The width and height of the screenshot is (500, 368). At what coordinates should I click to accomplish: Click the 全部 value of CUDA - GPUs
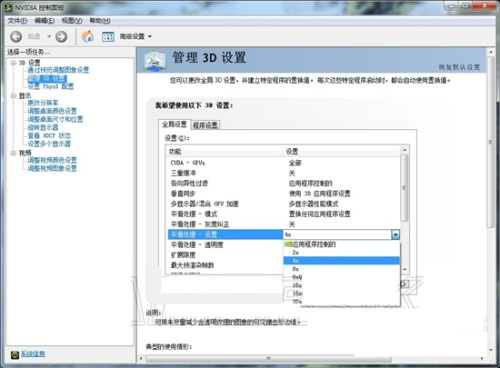[x=295, y=163]
